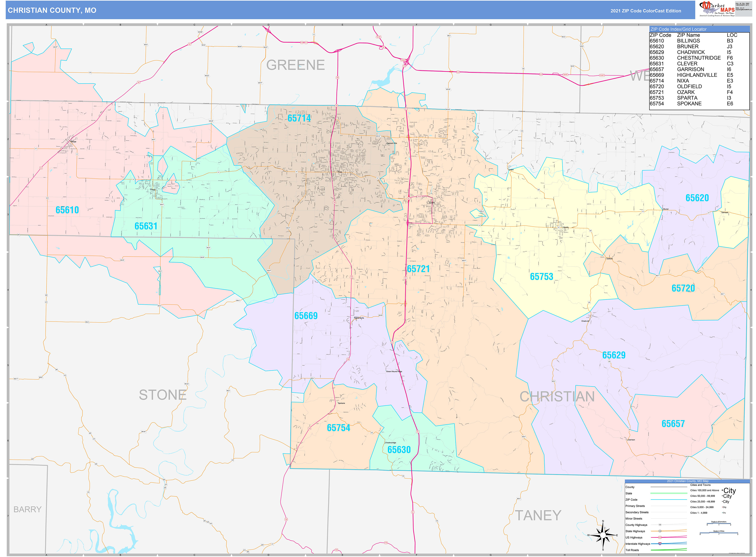This screenshot has width=756, height=557.
Task: Select the CHRISTIAN COUNTY, MO title
Action: pos(52,10)
